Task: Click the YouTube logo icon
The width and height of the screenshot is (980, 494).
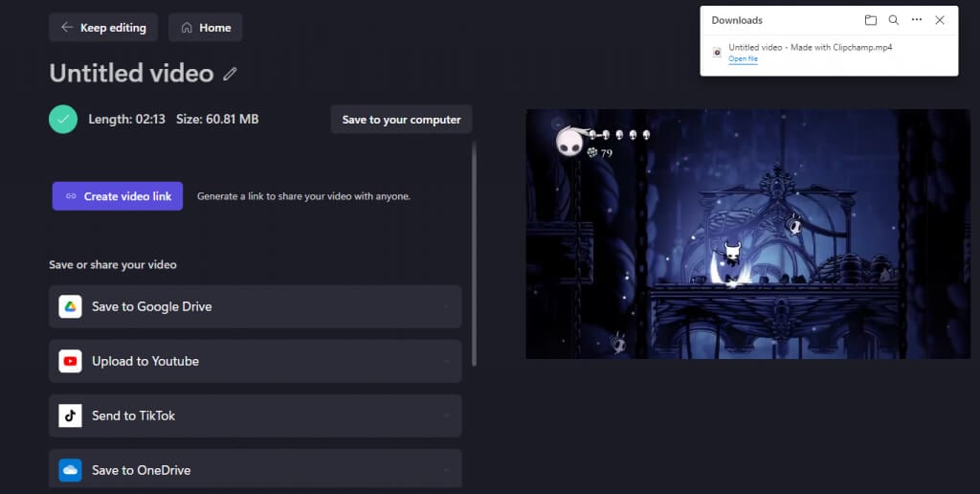Action: pyautogui.click(x=70, y=361)
